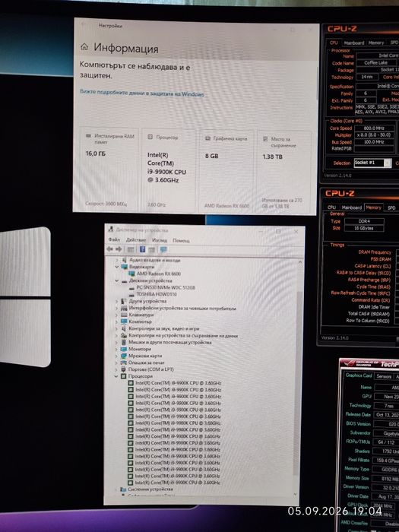Open the Изглед menu in Device Manager
The height and width of the screenshot is (532, 399).
tap(160, 240)
